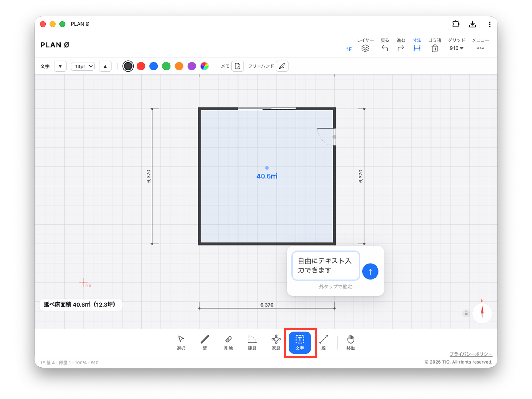
Task: Click the door swing handle
Action: pos(334,137)
